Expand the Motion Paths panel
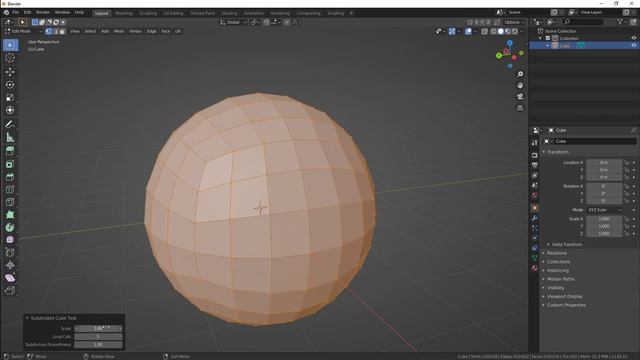The height and width of the screenshot is (360, 640). click(560, 279)
